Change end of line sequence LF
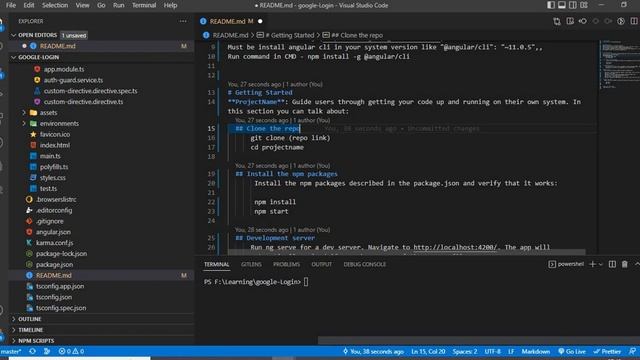 pos(511,351)
